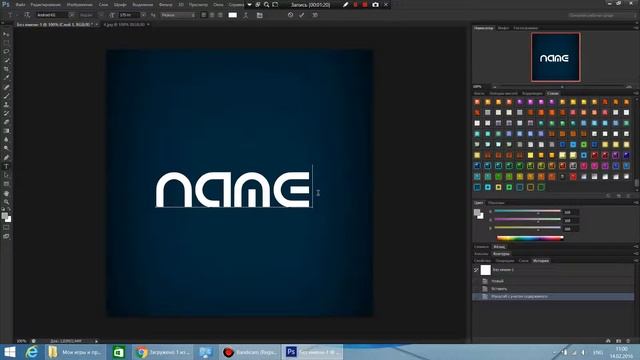This screenshot has width=640, height=360.
Task: Open the Styles panel menu
Action: 636,93
